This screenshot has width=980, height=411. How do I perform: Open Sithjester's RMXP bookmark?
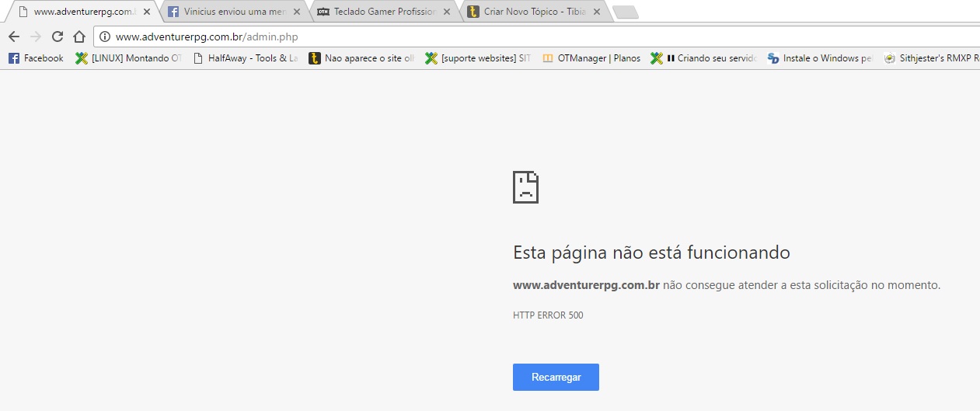pos(931,58)
